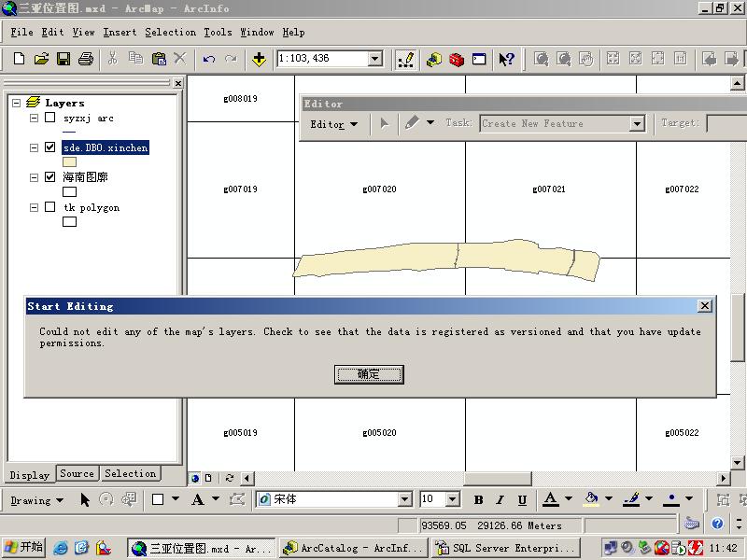Create a new map document
Viewport: 747px width, 560px height.
coord(19,59)
